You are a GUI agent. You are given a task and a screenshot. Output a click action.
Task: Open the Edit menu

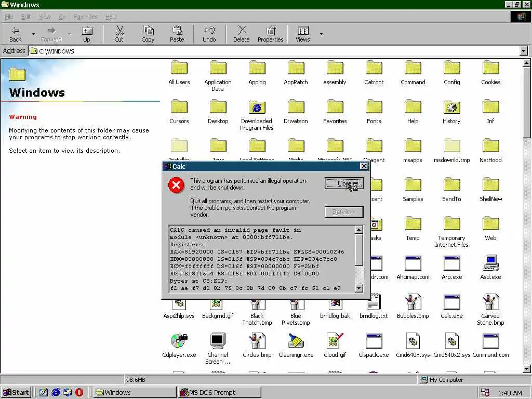(x=26, y=17)
